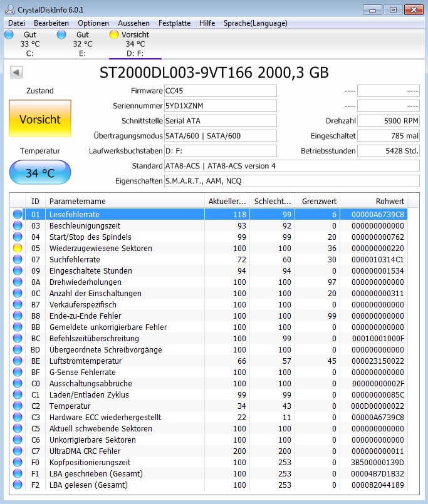This screenshot has height=504, width=428.
Task: Click status orb of C2 Temperatur row
Action: tap(18, 406)
